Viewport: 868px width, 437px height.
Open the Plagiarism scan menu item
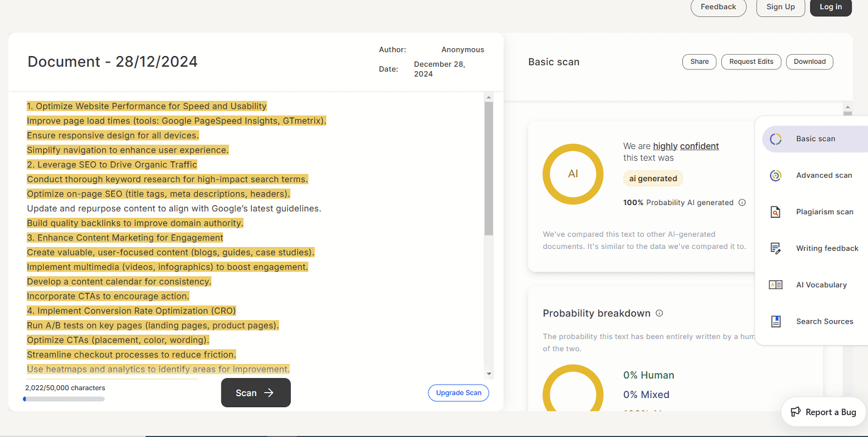point(824,212)
